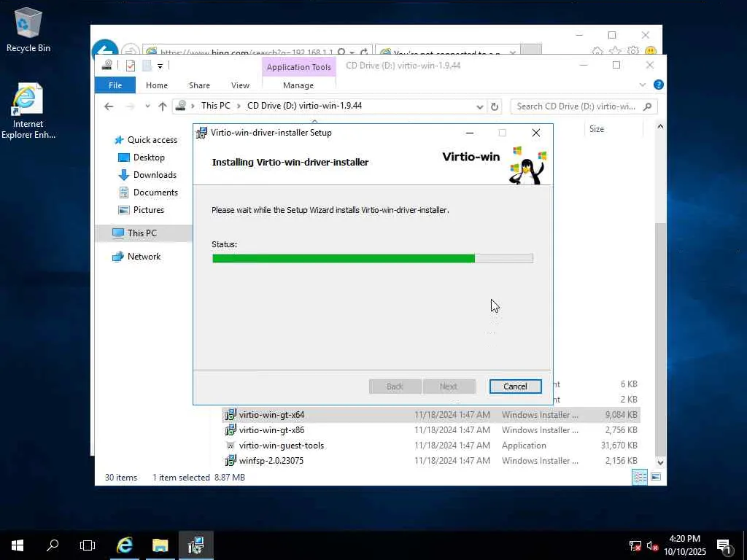Select the winfsp-2.0.23075 file name
This screenshot has height=560, width=747.
point(271,461)
